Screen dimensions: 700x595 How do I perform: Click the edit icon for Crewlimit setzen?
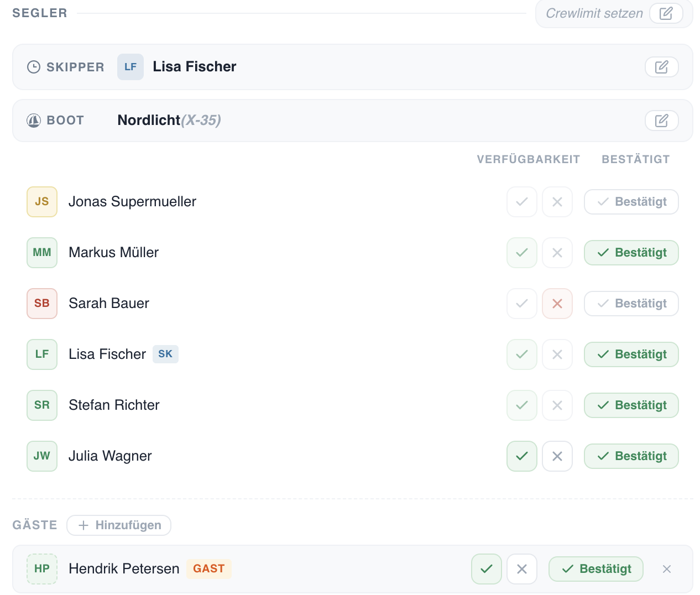point(666,13)
